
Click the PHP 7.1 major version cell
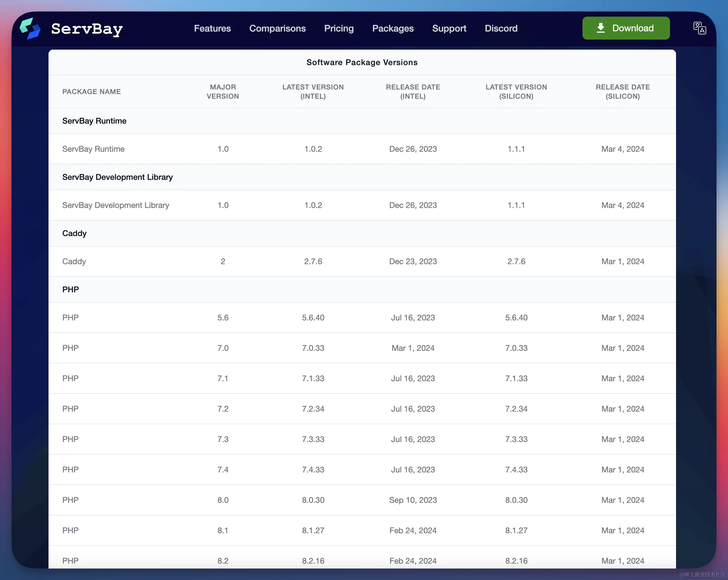[x=223, y=378]
